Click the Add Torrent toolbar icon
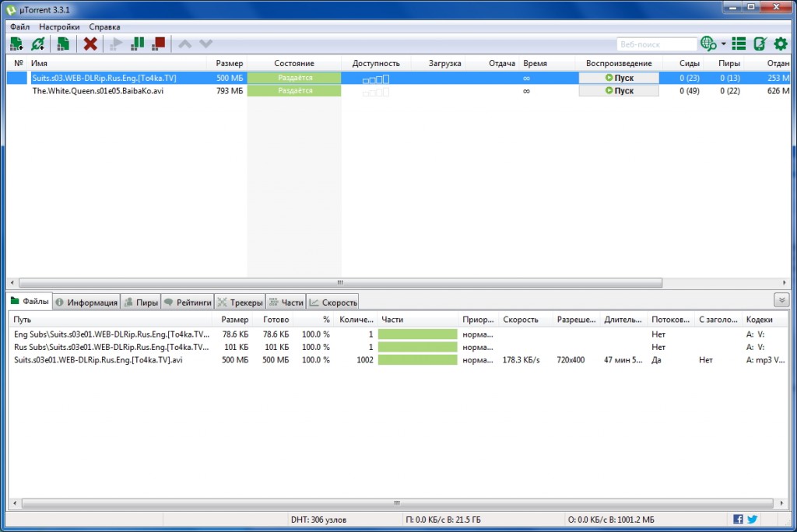The image size is (797, 532). coord(16,44)
